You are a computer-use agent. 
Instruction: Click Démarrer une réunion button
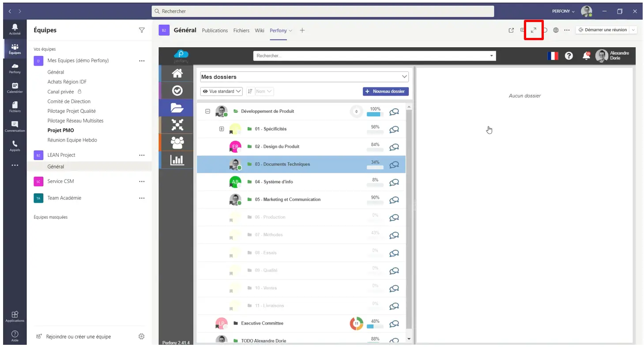(x=603, y=30)
